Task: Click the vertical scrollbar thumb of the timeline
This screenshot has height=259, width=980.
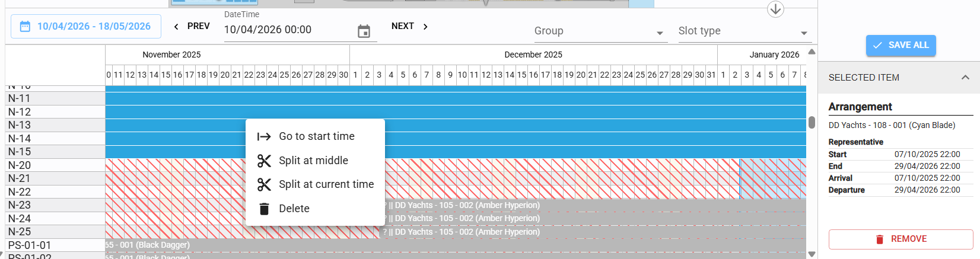Action: pos(812,123)
